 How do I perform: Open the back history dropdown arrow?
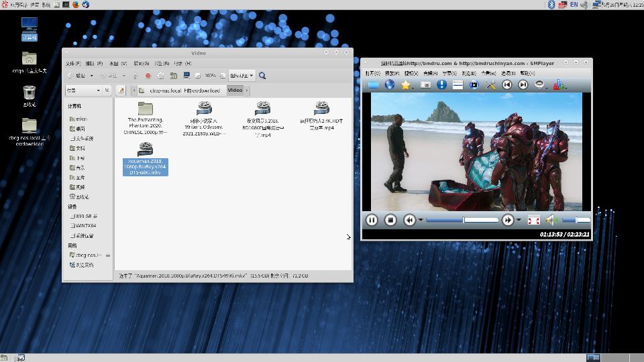click(92, 76)
